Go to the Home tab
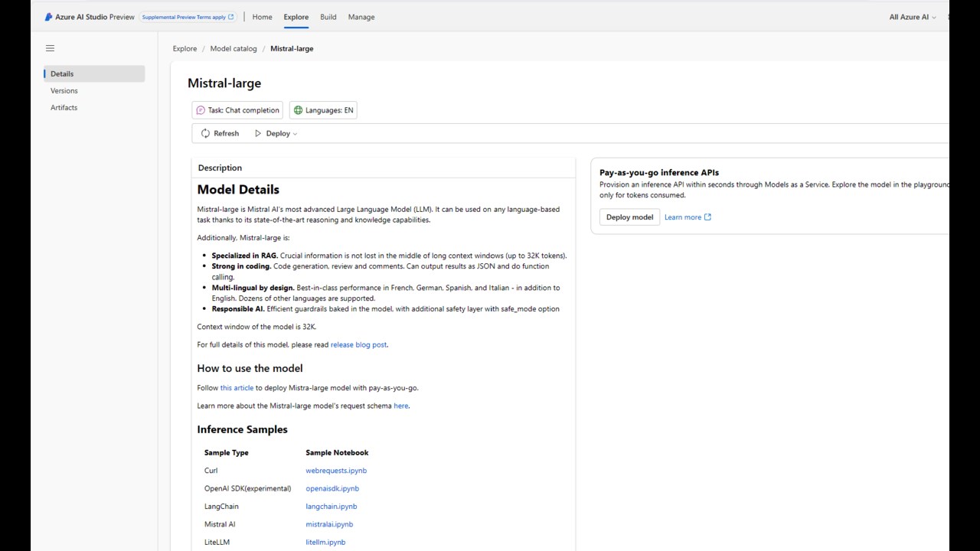The width and height of the screenshot is (980, 551). click(x=262, y=17)
